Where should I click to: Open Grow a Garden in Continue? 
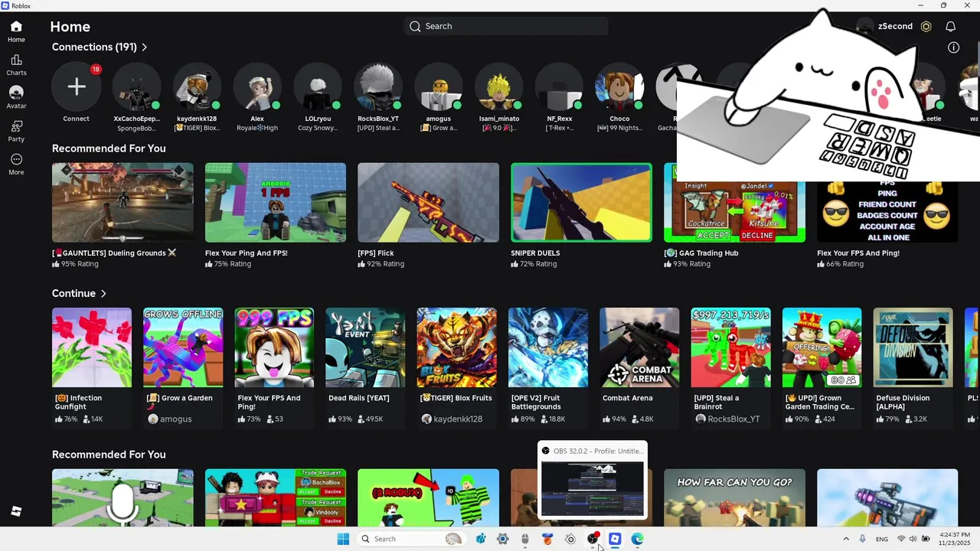click(x=183, y=347)
